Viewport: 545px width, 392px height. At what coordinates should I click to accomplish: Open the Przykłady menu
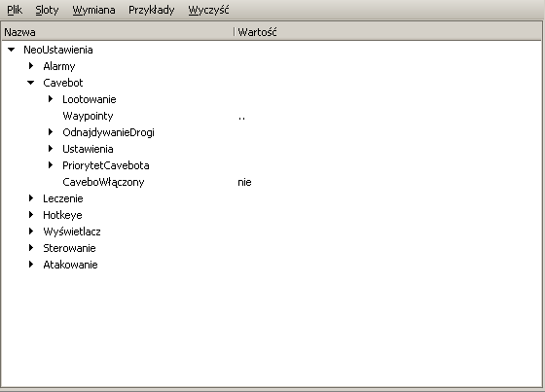[152, 10]
